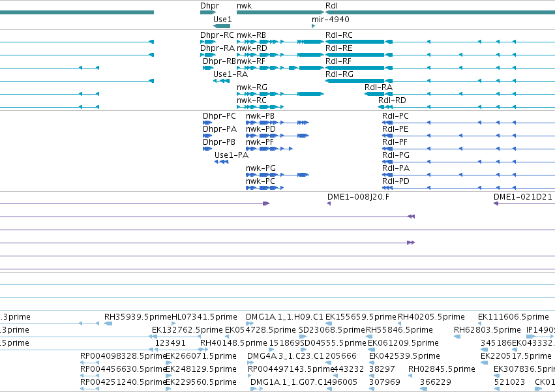Open the DMG1A1_1.H09.C1 EST
The height and width of the screenshot is (392, 555).
[250, 324]
